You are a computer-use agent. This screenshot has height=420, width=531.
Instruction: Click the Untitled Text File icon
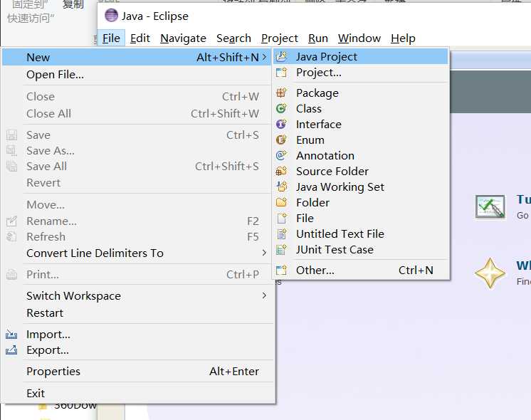tap(281, 233)
